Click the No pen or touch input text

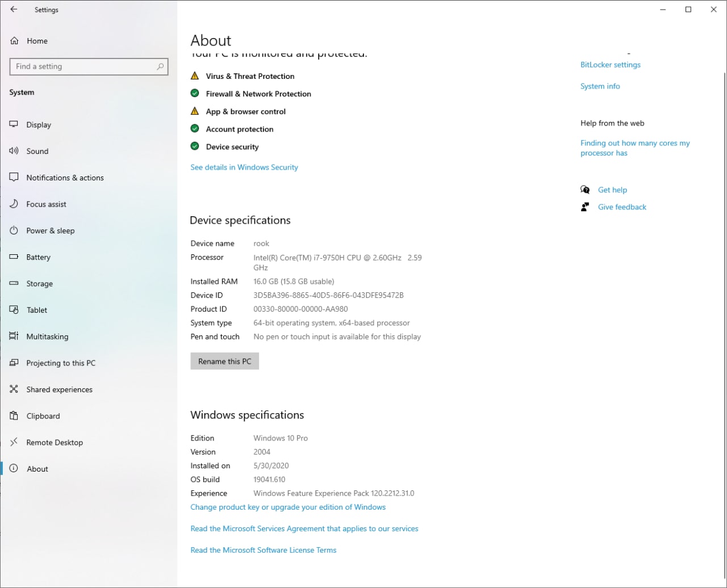click(337, 337)
